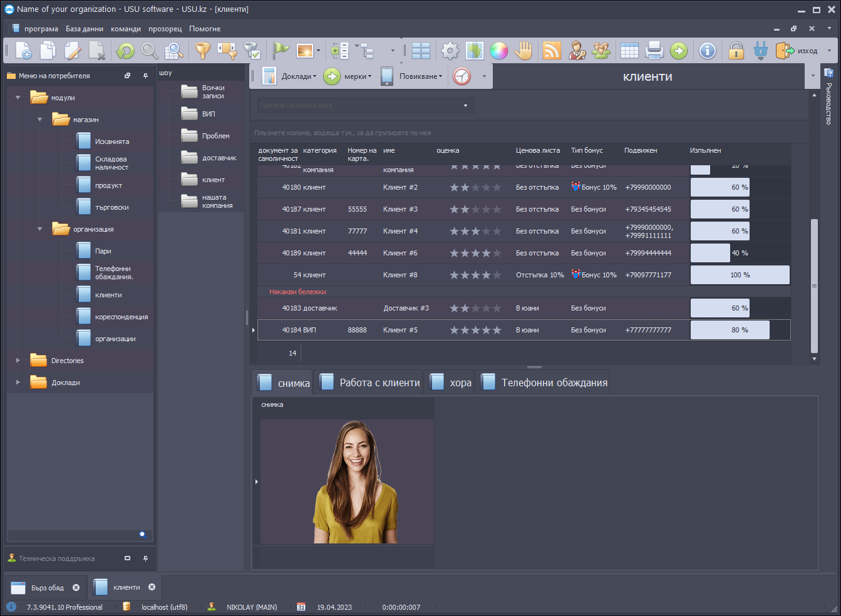Click the clock icon in clients toolbar
The image size is (841, 616).
462,76
